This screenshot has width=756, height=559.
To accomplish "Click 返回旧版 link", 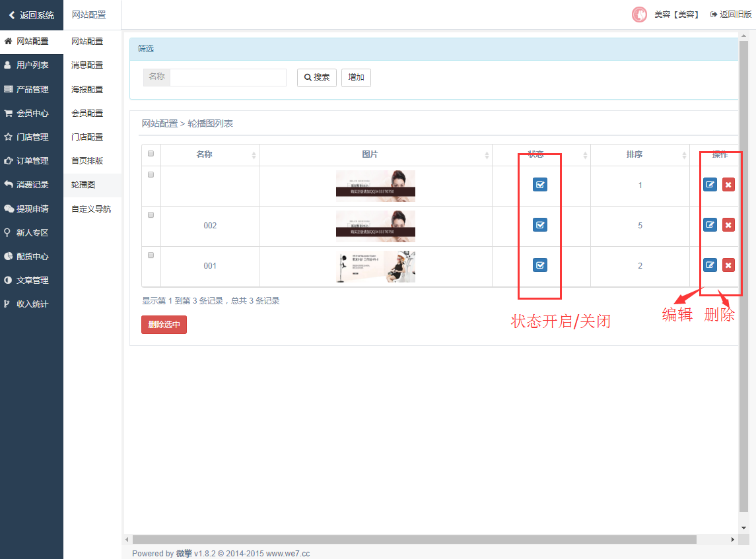I will pos(730,15).
